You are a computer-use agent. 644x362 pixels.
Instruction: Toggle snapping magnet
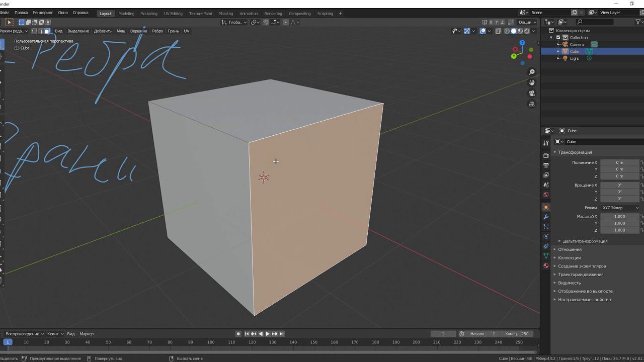click(x=266, y=22)
